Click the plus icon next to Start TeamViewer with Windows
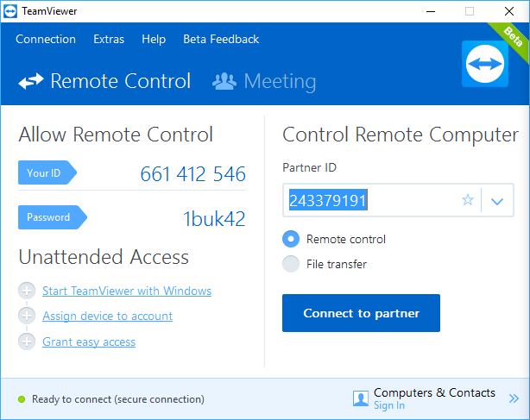This screenshot has height=420, width=530. point(27,291)
